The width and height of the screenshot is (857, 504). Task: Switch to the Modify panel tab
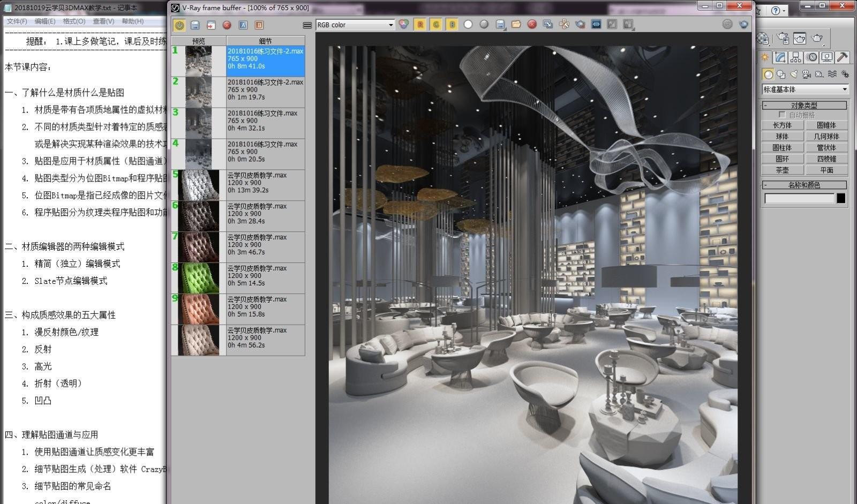(x=780, y=57)
